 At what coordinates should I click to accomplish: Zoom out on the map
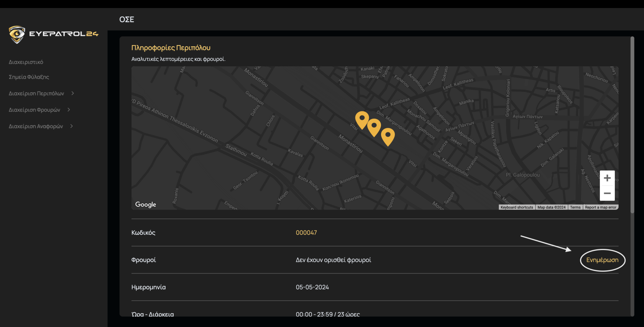(x=607, y=193)
